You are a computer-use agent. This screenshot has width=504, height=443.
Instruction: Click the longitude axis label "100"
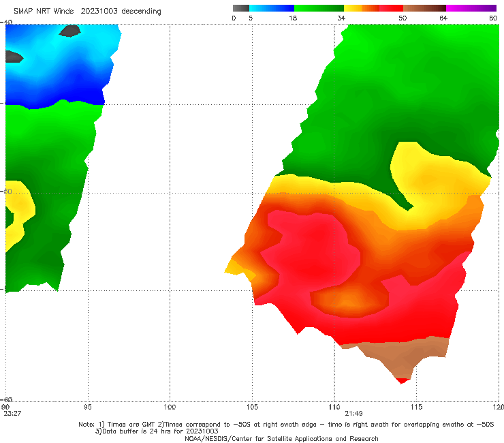170,408
